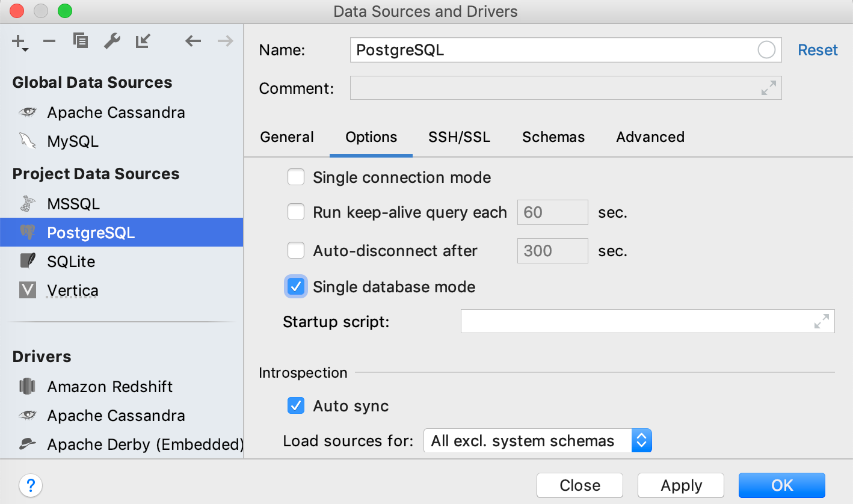Viewport: 853px width, 504px height.
Task: Click the keep-alive seconds field showing 60
Action: (x=553, y=212)
